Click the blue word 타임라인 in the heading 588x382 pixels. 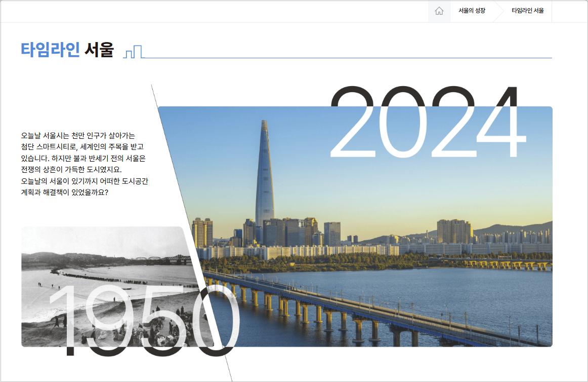(50, 50)
